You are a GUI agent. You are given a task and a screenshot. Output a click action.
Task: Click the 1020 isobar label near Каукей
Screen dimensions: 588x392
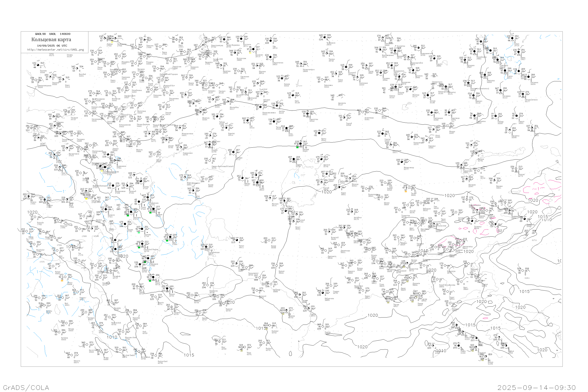tap(327, 192)
